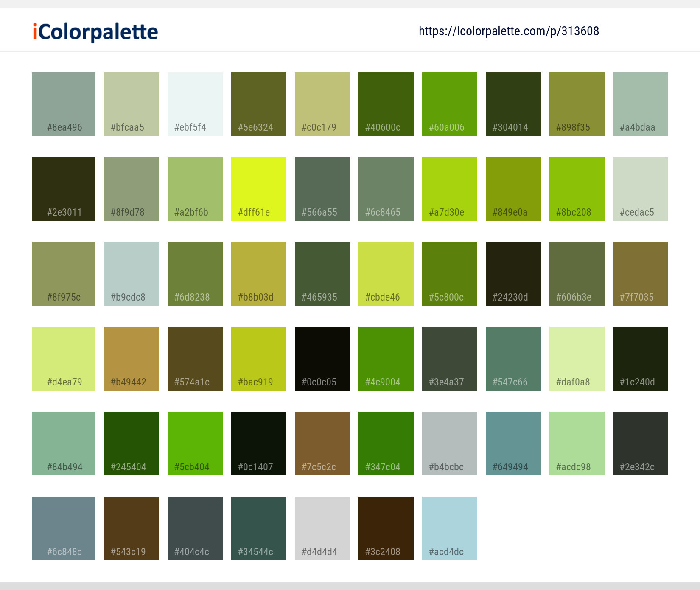This screenshot has width=700, height=590.
Task: Click the #b9cdc8 swatch
Action: tap(132, 274)
